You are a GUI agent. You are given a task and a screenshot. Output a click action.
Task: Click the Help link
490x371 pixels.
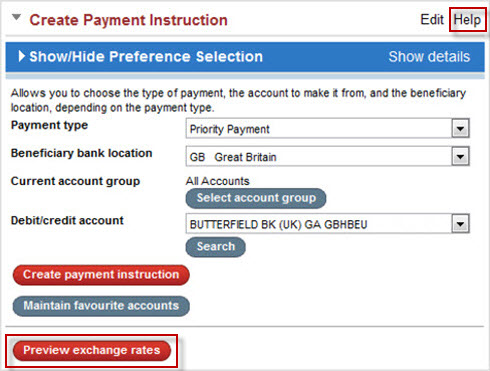pyautogui.click(x=467, y=20)
